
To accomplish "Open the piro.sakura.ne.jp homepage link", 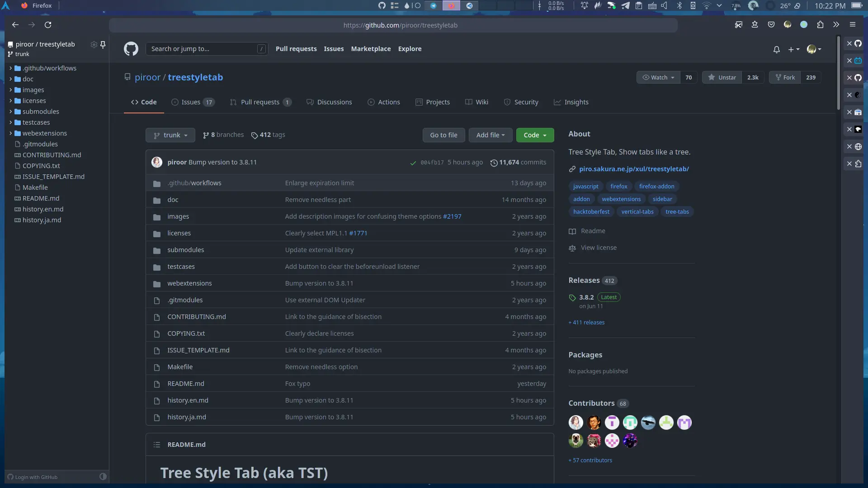I will (634, 169).
